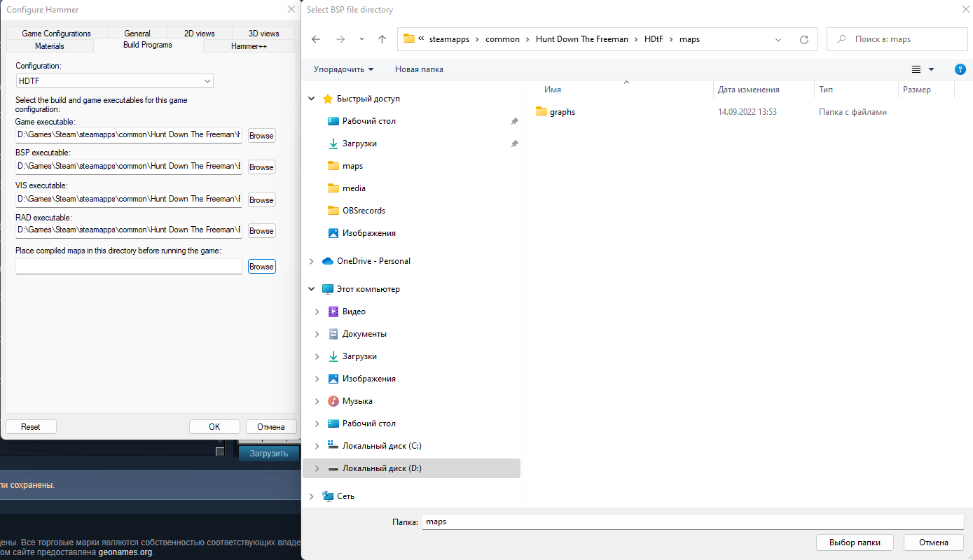The height and width of the screenshot is (560, 973).
Task: Switch to the General tab
Action: pos(137,34)
